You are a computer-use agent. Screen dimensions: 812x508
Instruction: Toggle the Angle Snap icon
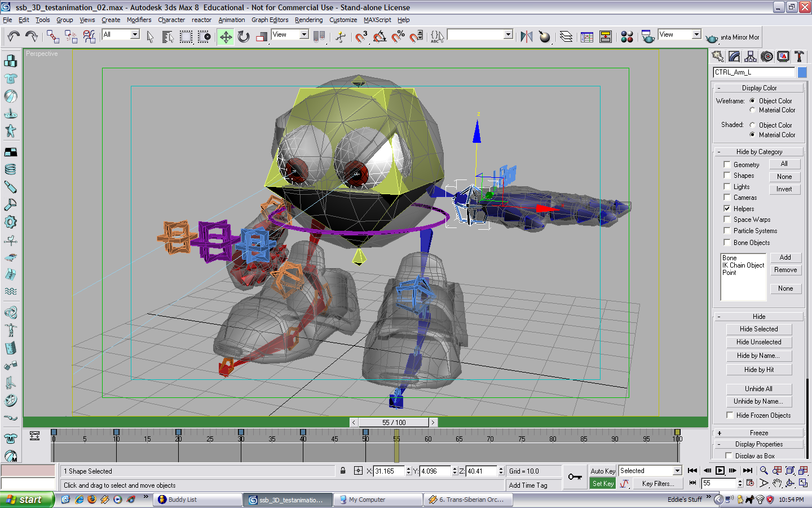click(380, 37)
